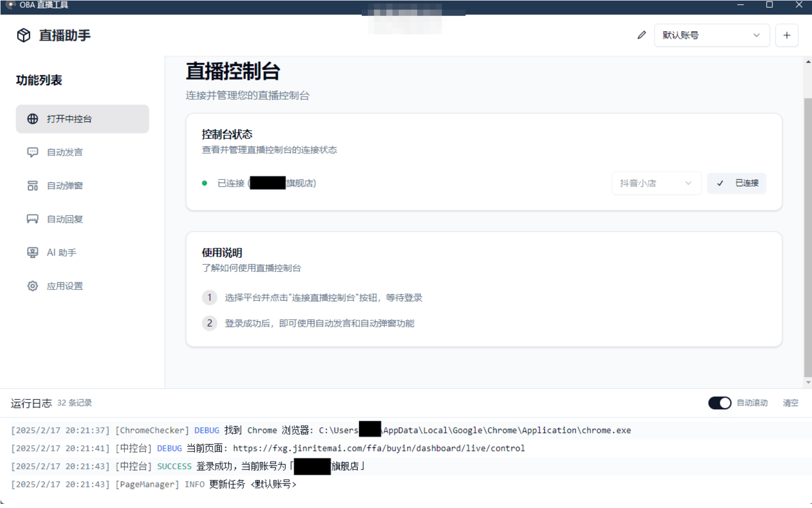Click the ChromeChecker DEBUG log line
Viewport: 812px width, 508px height.
click(x=321, y=430)
